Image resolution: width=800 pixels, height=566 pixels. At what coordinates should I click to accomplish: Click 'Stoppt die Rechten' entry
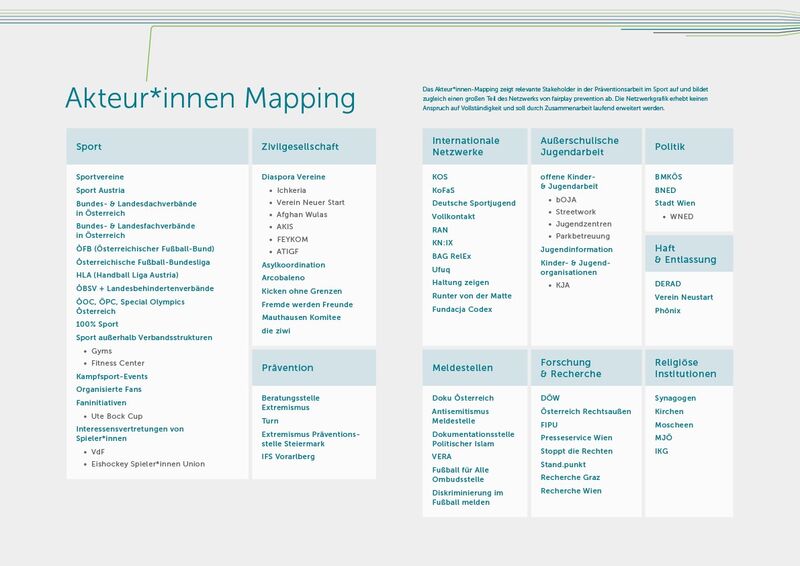[x=577, y=451]
